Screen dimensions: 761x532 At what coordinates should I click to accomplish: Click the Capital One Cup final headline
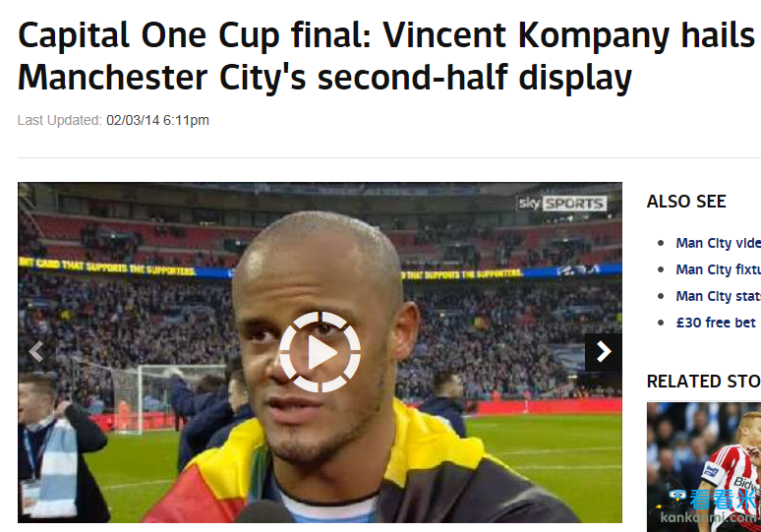click(386, 56)
